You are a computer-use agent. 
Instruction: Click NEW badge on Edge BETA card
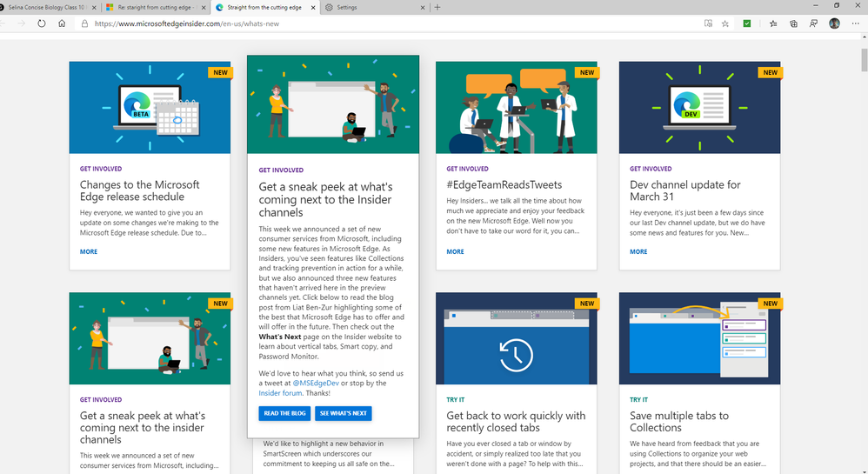point(220,72)
